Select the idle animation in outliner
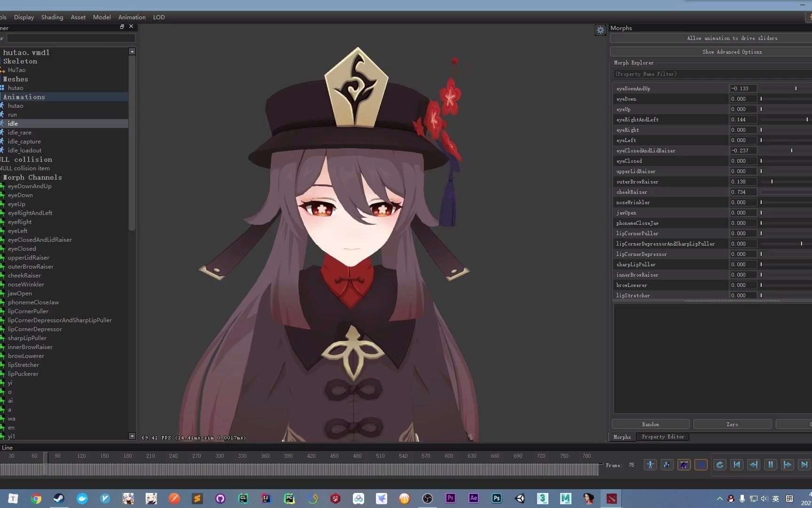The image size is (812, 508). pyautogui.click(x=64, y=123)
